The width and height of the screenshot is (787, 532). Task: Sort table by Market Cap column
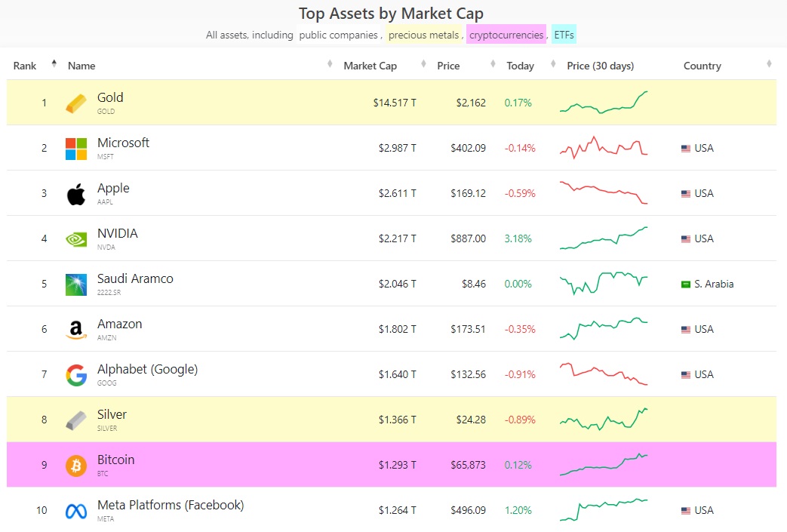(x=370, y=66)
